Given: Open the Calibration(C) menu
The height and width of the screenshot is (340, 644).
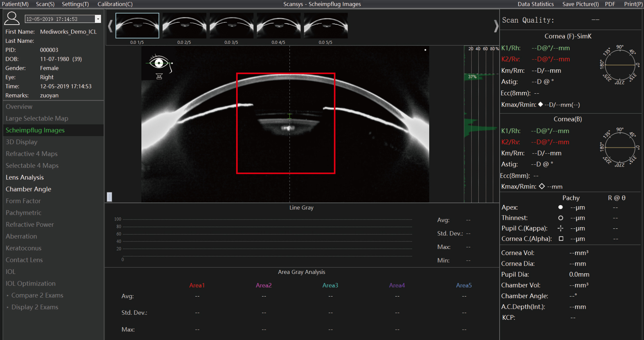Looking at the screenshot, I should coord(115,4).
